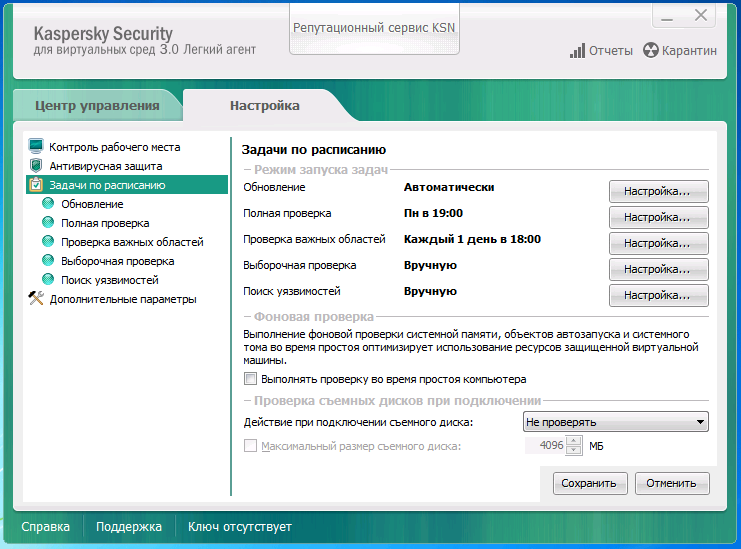Viewport: 741px width, 549px height.
Task: Click the green bullet next to Полная проверка
Action: (48, 223)
